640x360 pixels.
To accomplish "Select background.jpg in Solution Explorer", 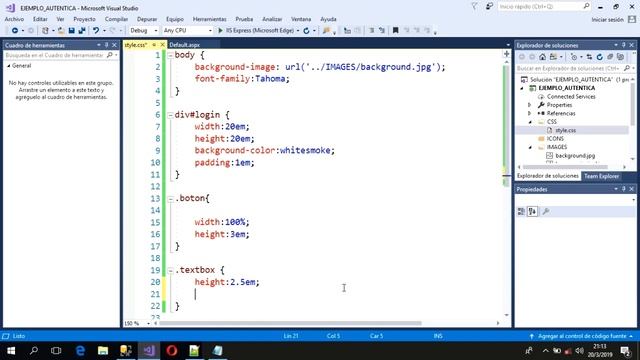I will [x=575, y=156].
